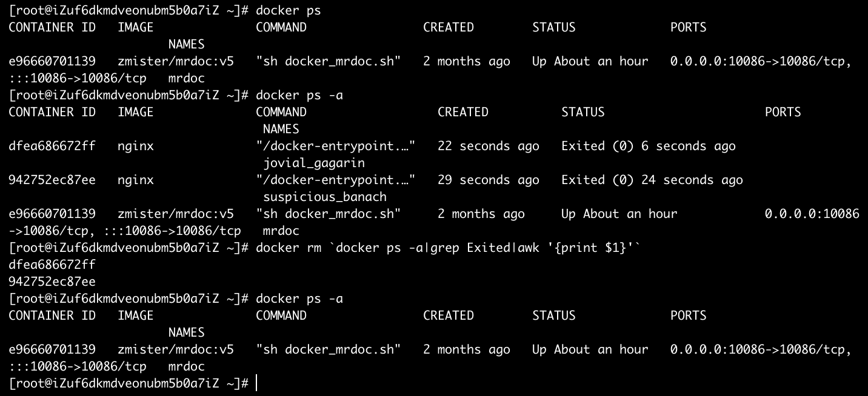
Task: Click the nginx image of suspicious_banach row
Action: (x=136, y=180)
